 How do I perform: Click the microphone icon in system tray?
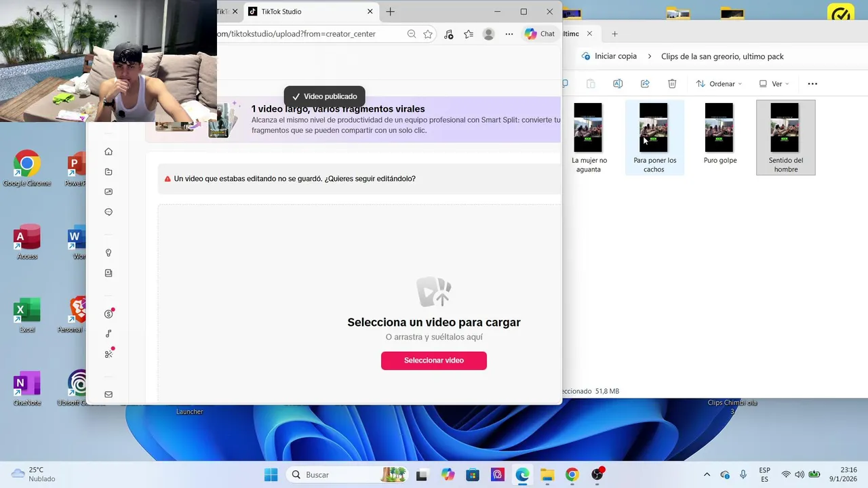click(743, 475)
